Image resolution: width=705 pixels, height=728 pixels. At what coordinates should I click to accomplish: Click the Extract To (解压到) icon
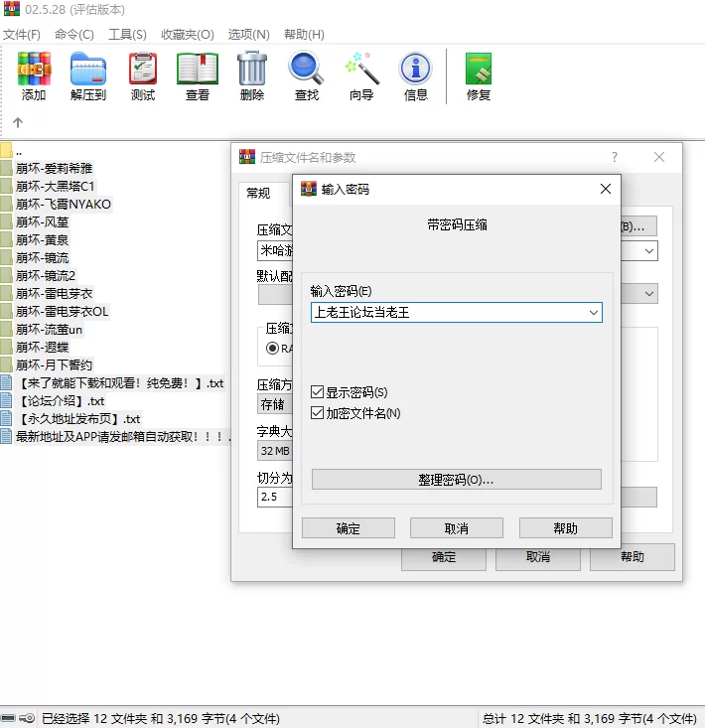pyautogui.click(x=88, y=69)
